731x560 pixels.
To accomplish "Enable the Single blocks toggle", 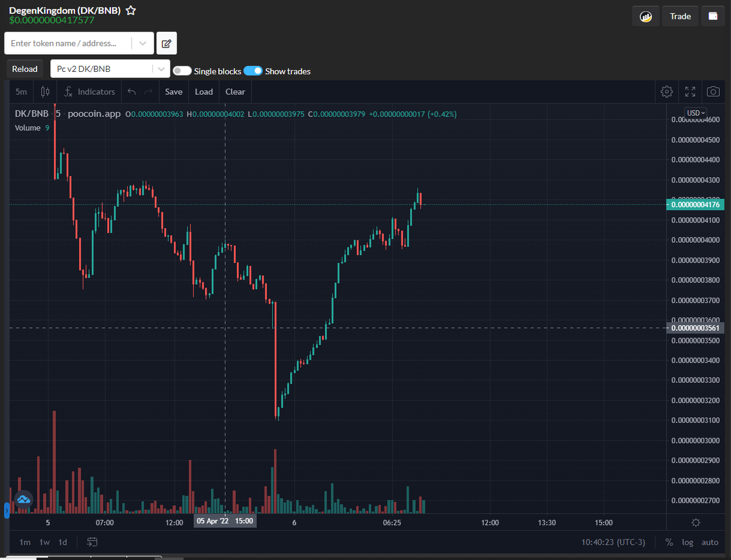I will 182,71.
